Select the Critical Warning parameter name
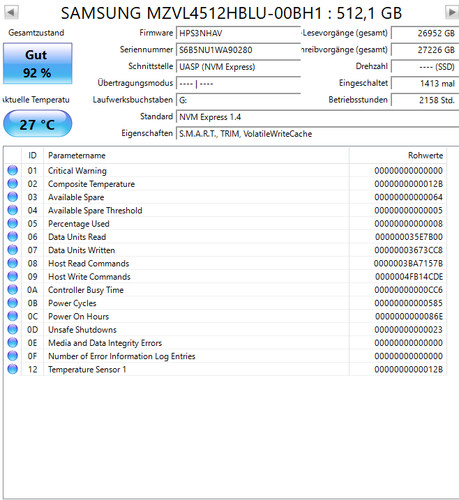Screen dimensions: 459x500 pos(77,171)
